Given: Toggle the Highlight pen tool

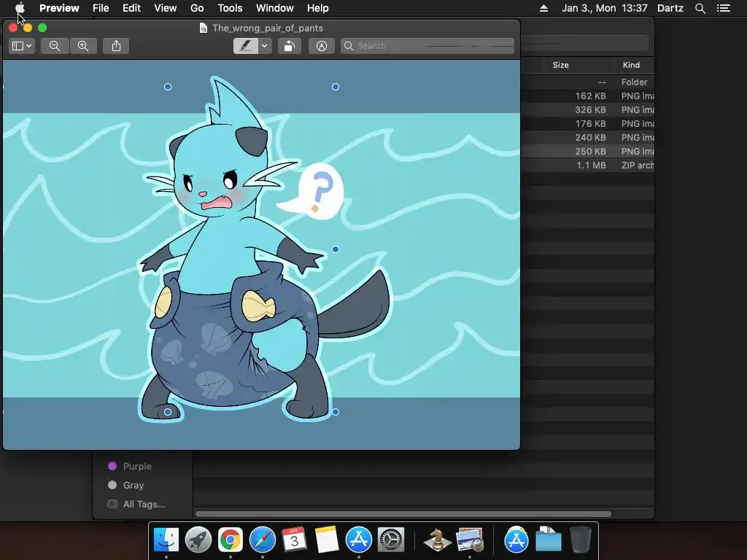Looking at the screenshot, I should click(x=246, y=46).
